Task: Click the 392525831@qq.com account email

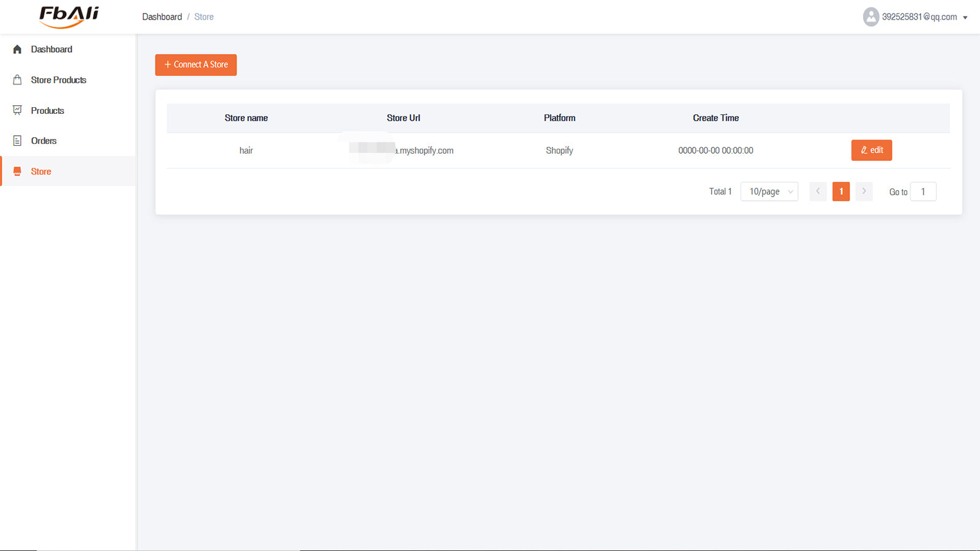Action: 919,17
